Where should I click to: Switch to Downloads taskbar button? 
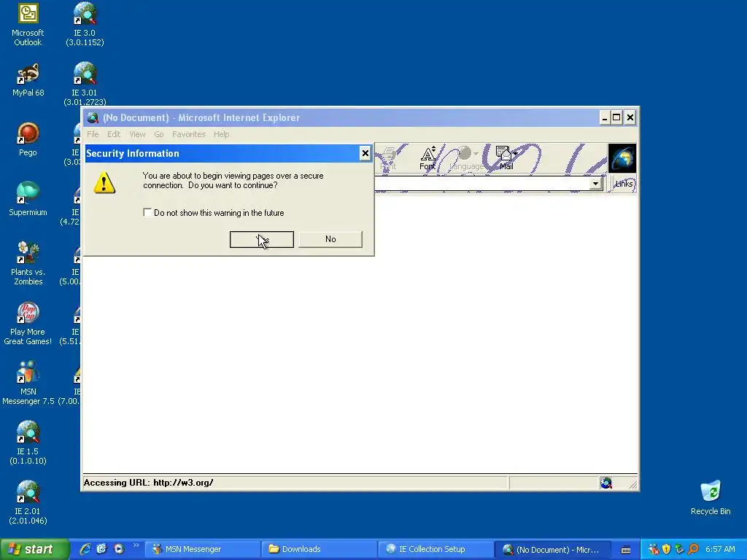pyautogui.click(x=320, y=550)
